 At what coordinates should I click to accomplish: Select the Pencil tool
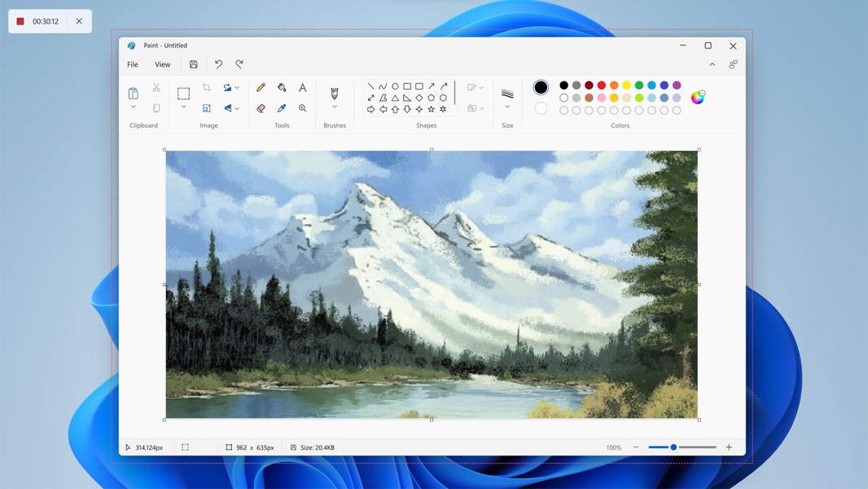(261, 87)
